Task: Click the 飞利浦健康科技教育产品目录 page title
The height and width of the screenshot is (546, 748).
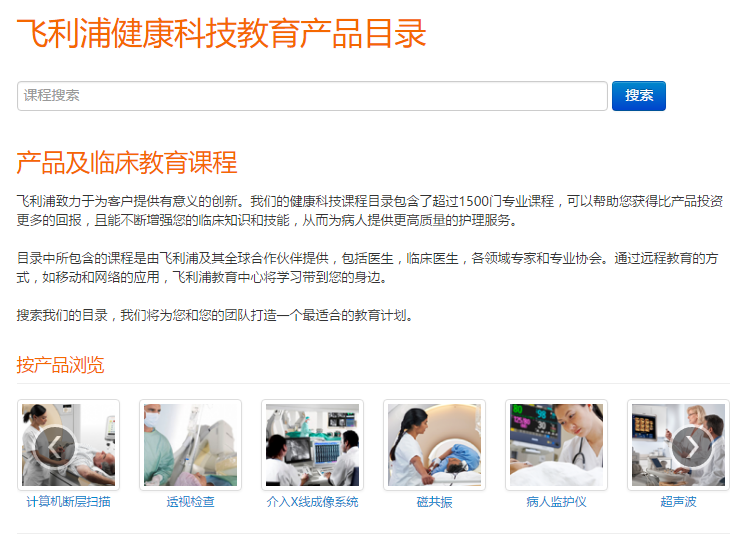Action: 221,34
